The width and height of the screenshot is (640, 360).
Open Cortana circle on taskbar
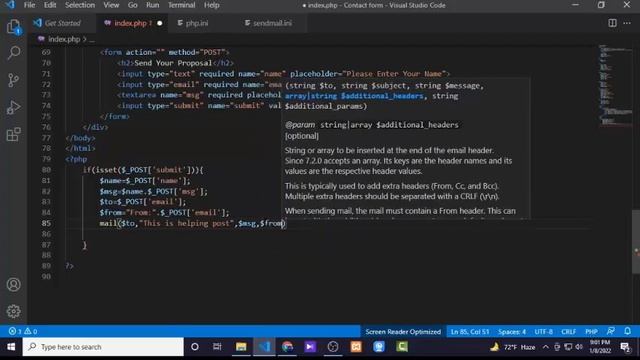coord(195,347)
